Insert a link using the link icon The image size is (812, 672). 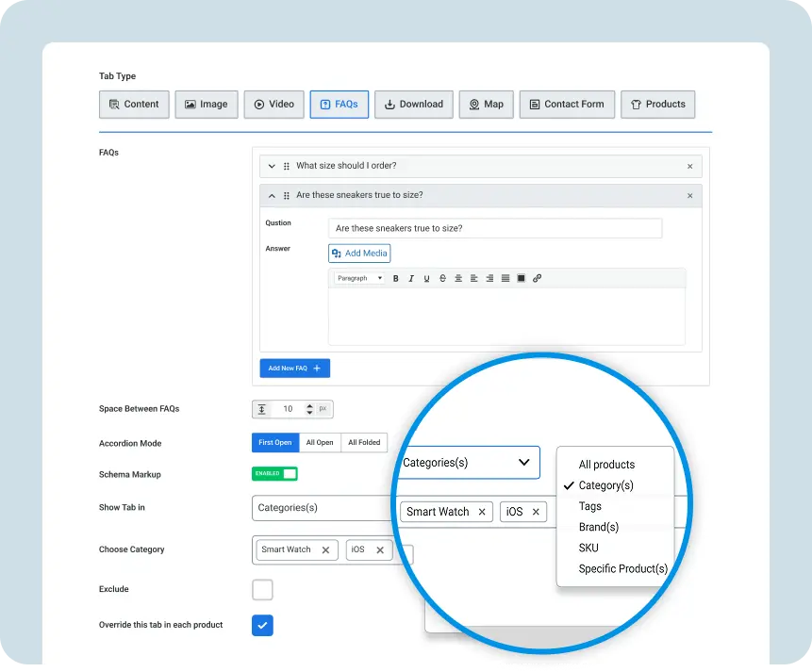click(537, 278)
